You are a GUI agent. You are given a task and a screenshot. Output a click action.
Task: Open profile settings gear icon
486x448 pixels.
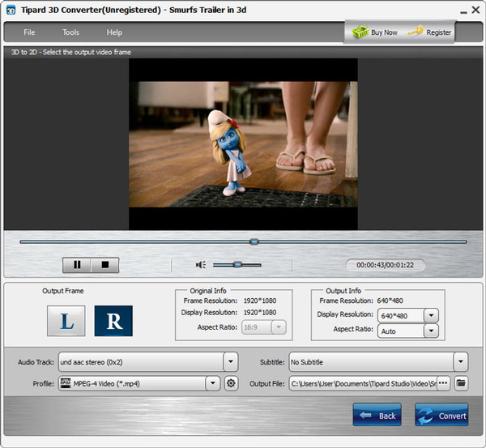pyautogui.click(x=231, y=383)
